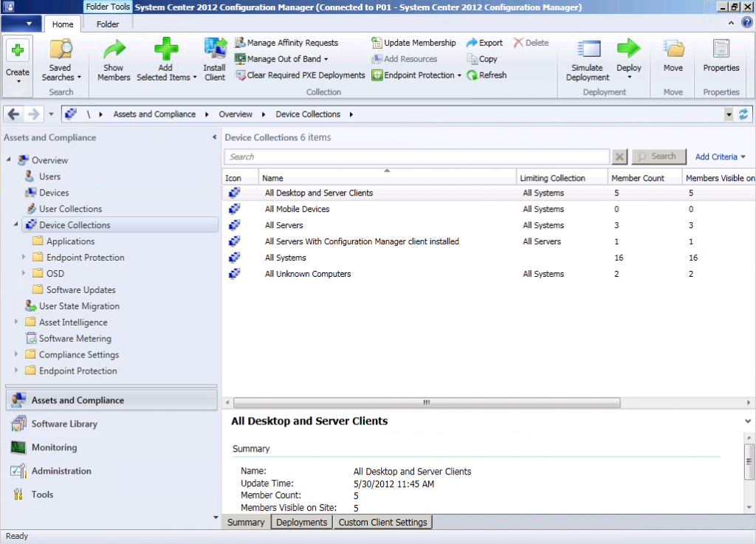Go forward using the navigation arrow
The image size is (756, 544).
pyautogui.click(x=33, y=114)
